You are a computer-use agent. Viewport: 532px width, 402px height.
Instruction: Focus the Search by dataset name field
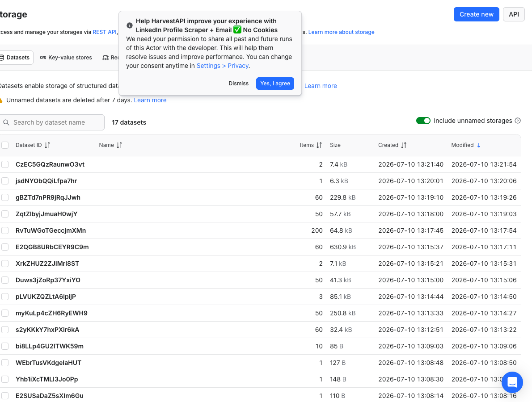52,122
